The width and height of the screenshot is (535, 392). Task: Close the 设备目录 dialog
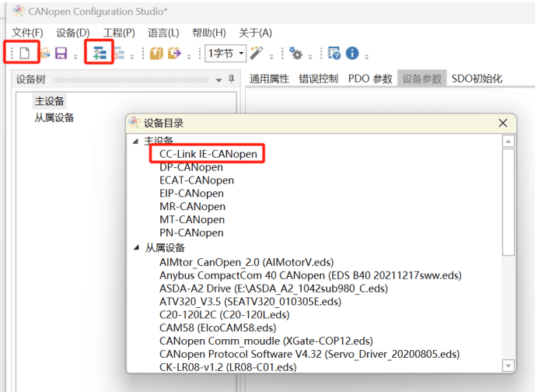tap(502, 123)
